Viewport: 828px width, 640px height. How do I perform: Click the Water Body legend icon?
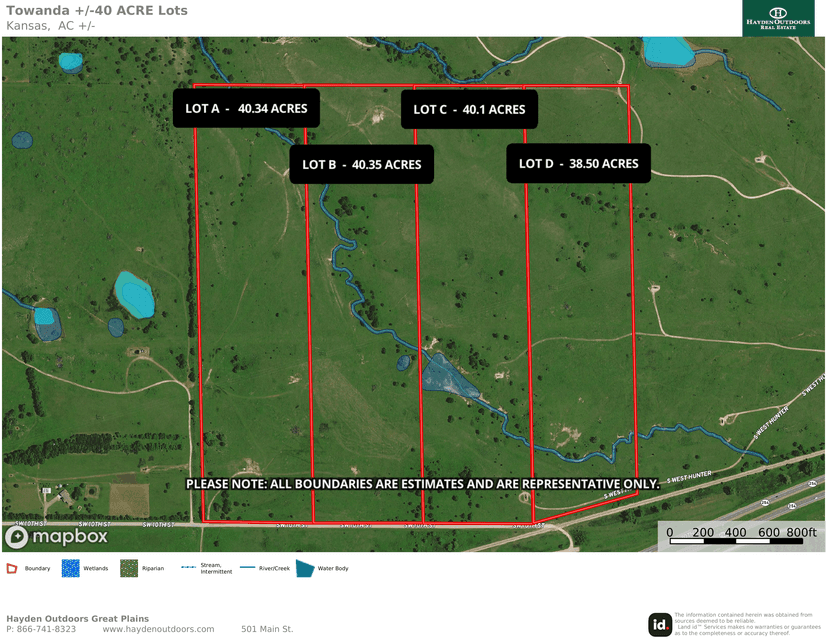pyautogui.click(x=306, y=568)
